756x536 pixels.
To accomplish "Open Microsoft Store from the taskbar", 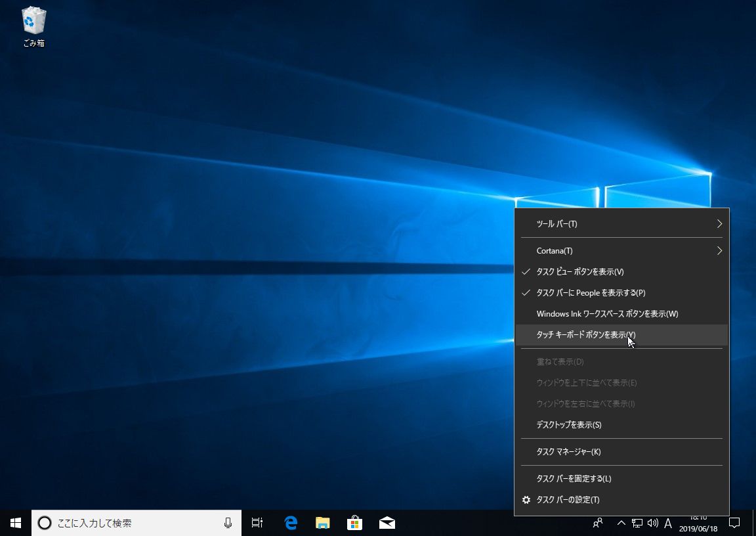I will click(x=354, y=523).
